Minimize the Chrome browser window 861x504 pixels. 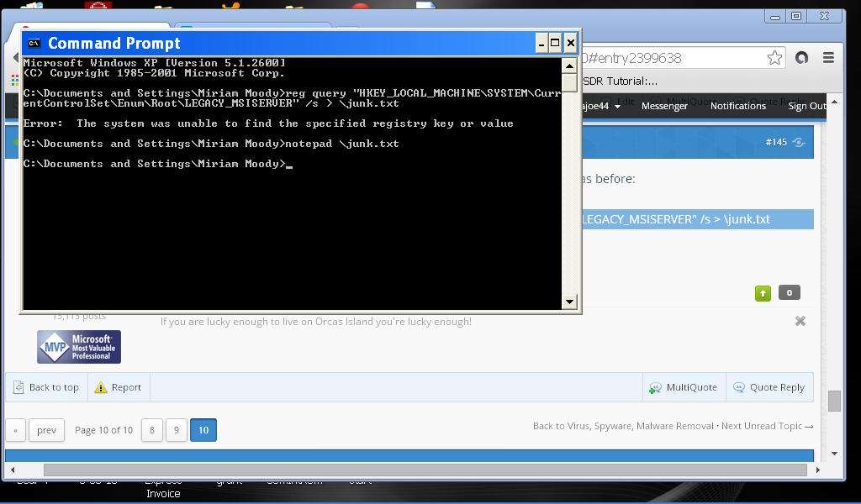(x=774, y=17)
